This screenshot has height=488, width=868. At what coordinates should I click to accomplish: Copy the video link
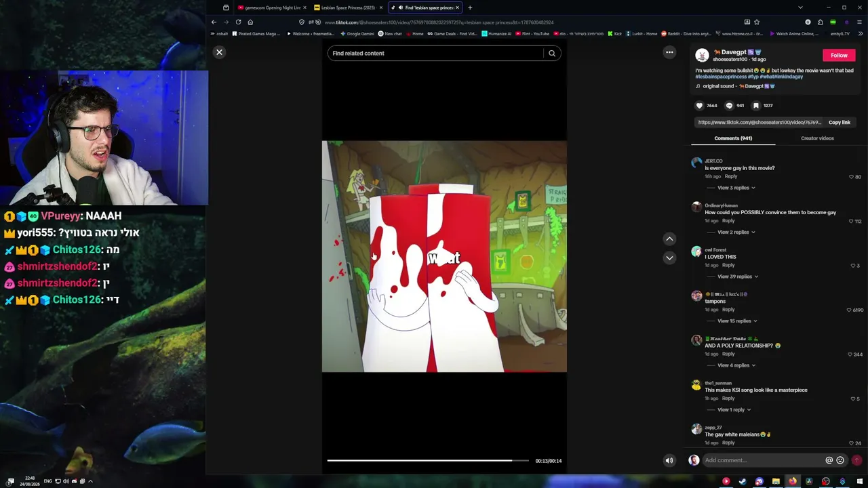click(x=839, y=123)
